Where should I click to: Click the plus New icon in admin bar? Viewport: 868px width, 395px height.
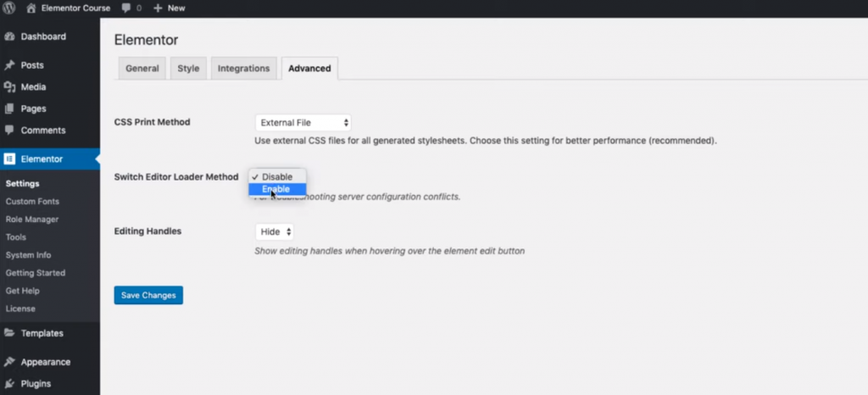coord(158,8)
